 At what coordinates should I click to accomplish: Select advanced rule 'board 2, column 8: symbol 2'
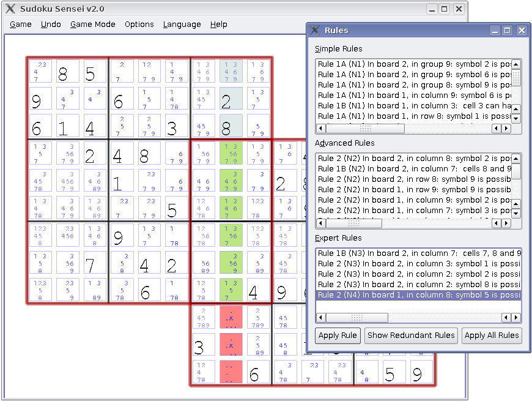[413, 158]
